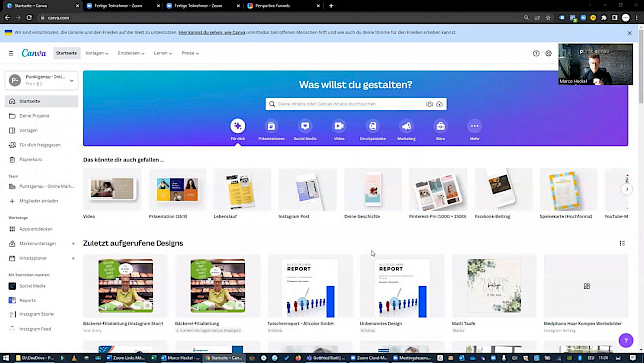Image resolution: width=644 pixels, height=363 pixels.
Task: Open the Startseite header tab
Action: [67, 53]
